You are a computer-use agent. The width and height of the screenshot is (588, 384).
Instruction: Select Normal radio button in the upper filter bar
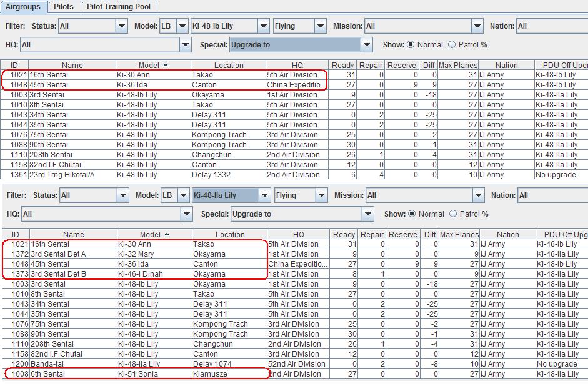(x=411, y=44)
